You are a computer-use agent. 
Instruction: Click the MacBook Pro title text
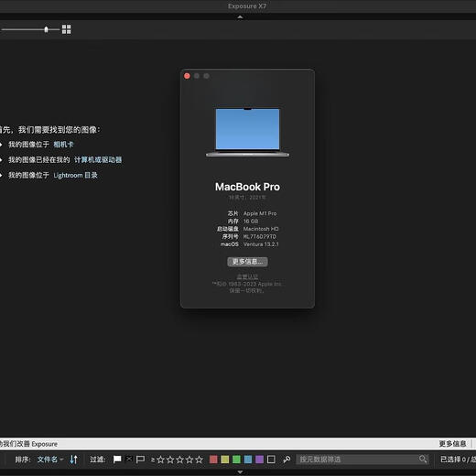pos(247,187)
